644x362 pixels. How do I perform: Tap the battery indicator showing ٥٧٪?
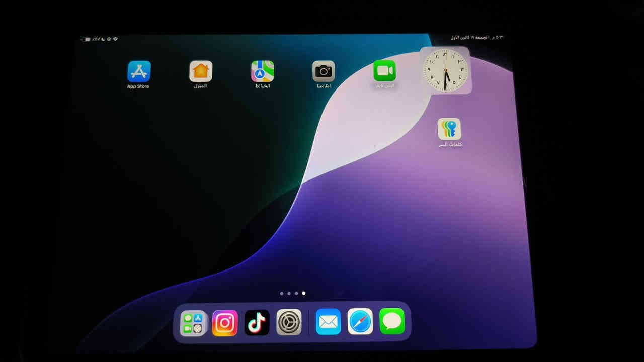[88, 39]
